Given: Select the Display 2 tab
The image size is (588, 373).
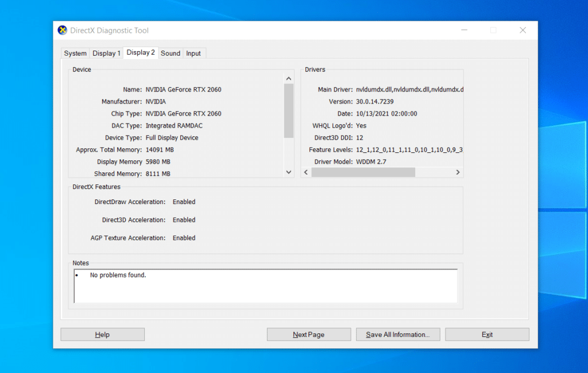Looking at the screenshot, I should point(141,52).
